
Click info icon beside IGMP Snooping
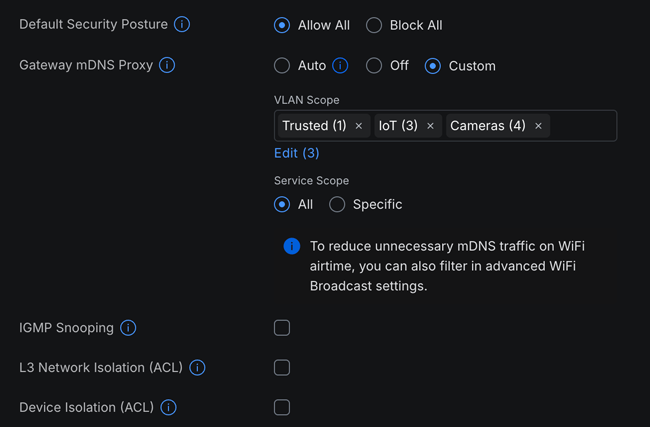click(x=128, y=328)
